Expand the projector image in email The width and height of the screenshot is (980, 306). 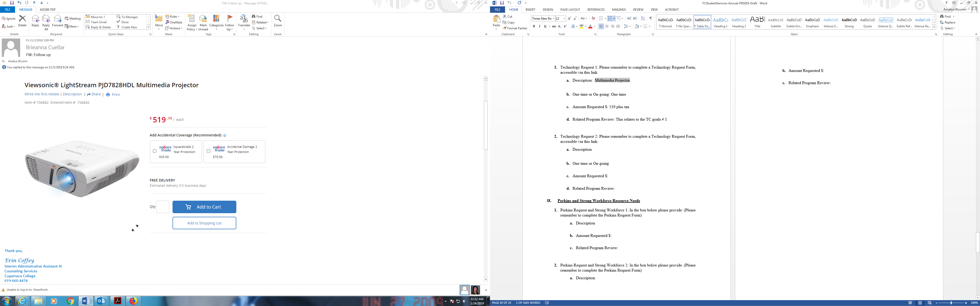[135, 228]
